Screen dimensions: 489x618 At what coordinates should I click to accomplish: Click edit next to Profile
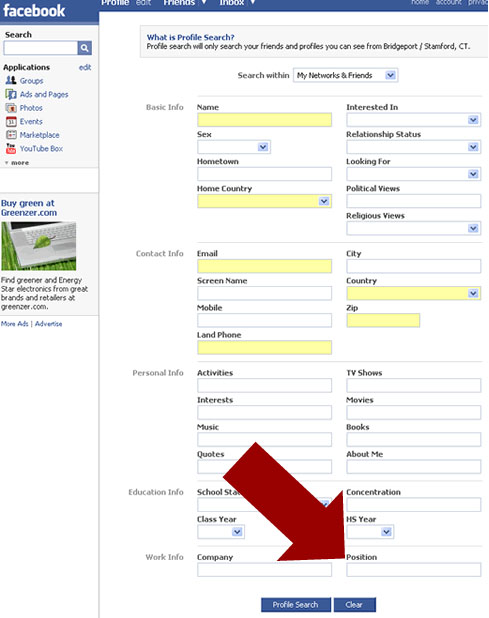coord(143,3)
